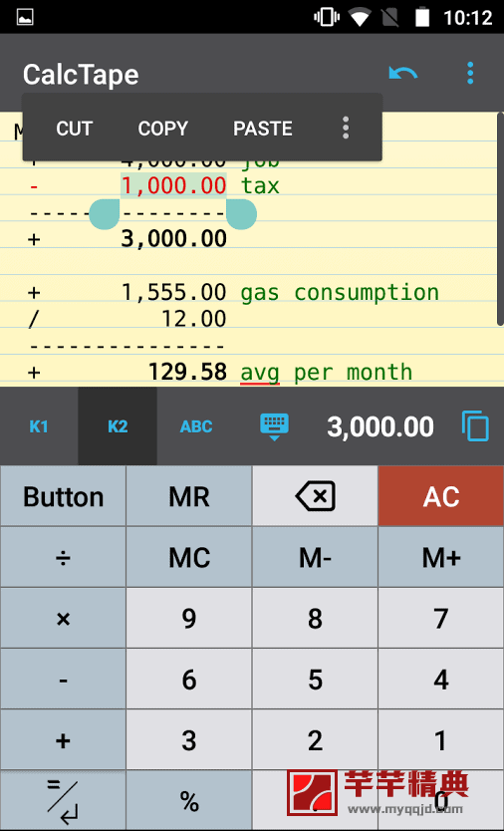Screen dimensions: 504x831
Task: Click the backspace delete key icon
Action: tap(315, 496)
